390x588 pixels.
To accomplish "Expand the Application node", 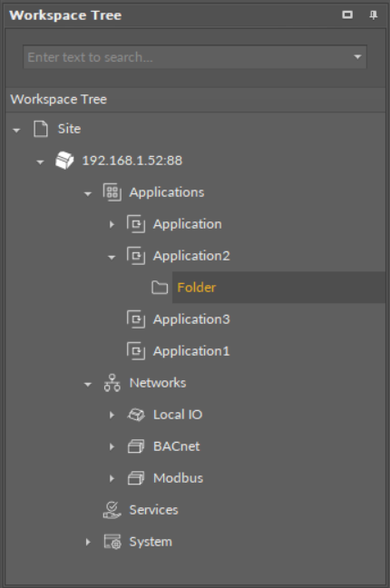I will [x=112, y=225].
